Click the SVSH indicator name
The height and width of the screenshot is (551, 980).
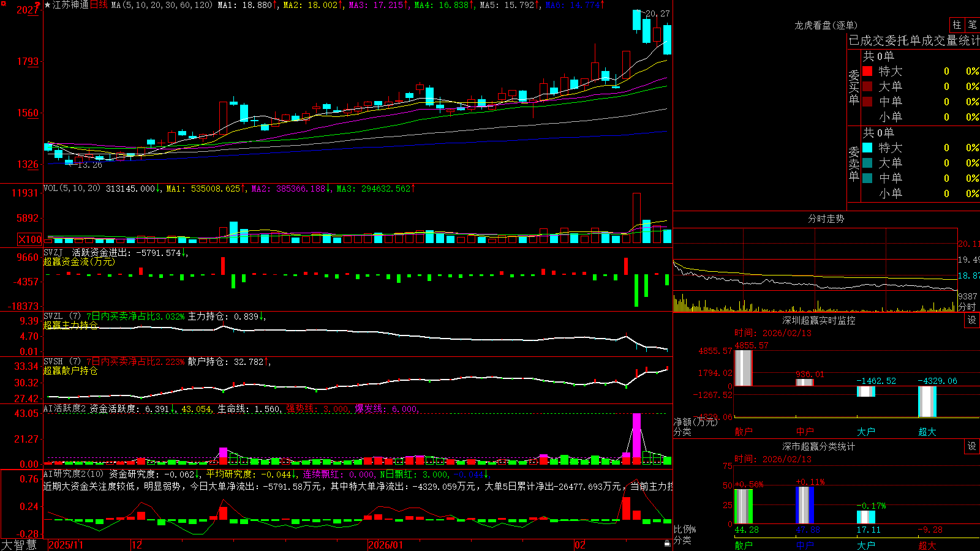pos(53,362)
